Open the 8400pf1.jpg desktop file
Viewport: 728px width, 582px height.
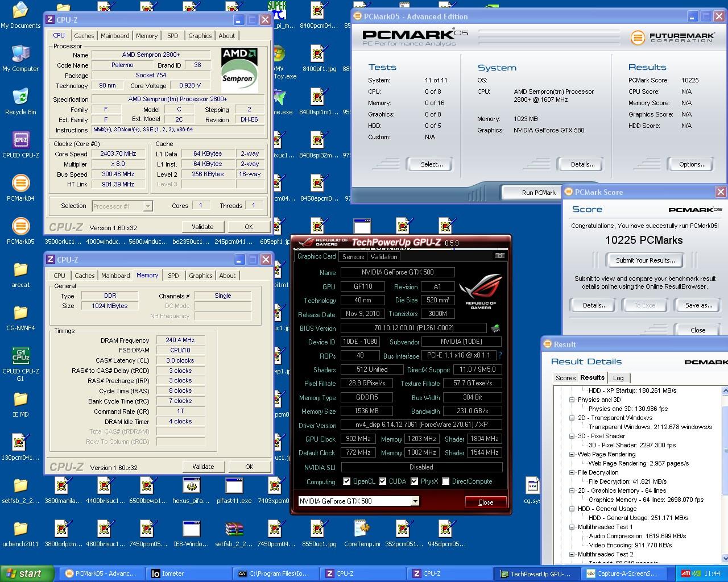coord(319,57)
